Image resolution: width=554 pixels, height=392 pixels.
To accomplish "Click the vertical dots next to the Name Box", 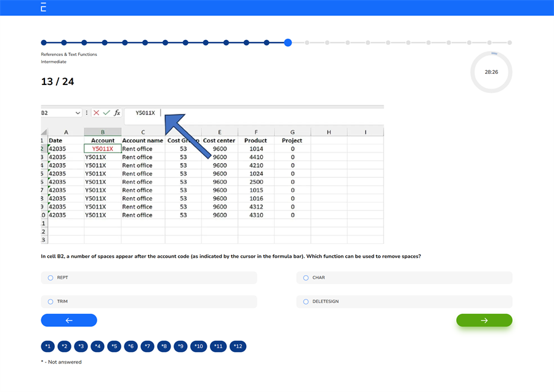I will point(86,113).
